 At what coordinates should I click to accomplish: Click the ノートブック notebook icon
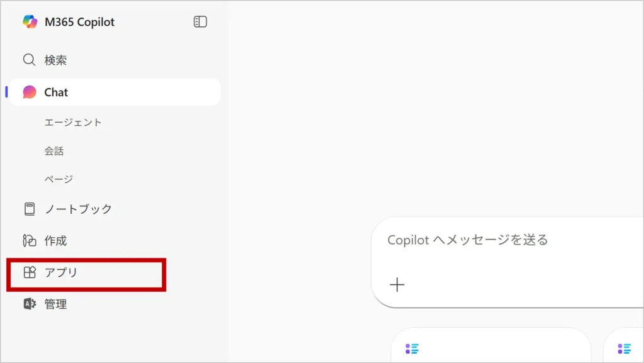29,209
